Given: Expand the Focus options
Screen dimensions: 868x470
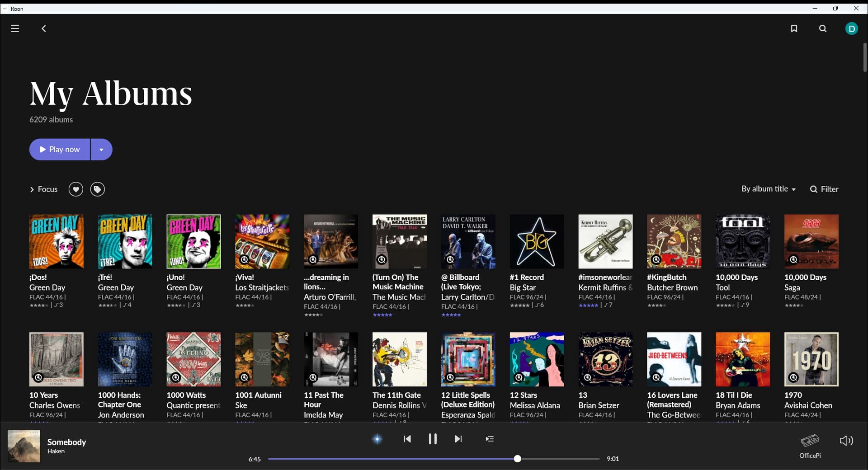Looking at the screenshot, I should pos(44,189).
